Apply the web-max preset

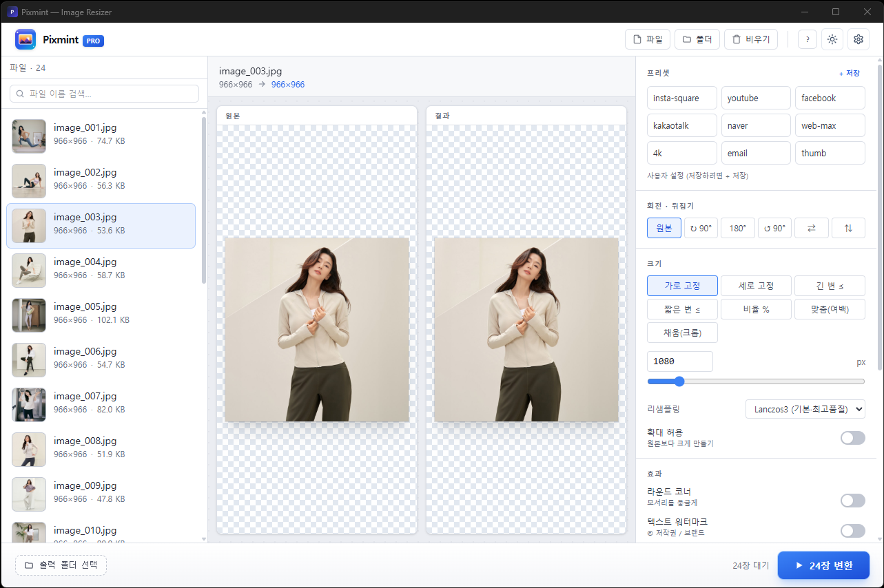point(830,125)
